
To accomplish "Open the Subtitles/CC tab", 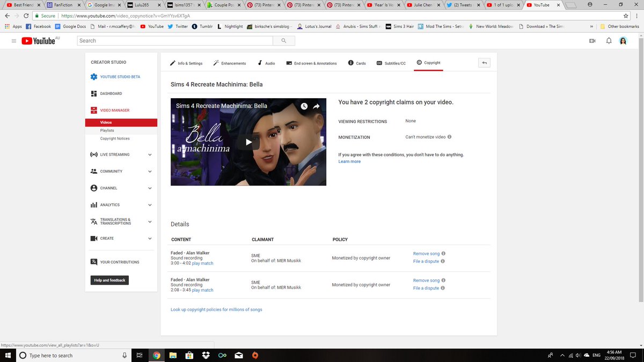I will point(391,63).
